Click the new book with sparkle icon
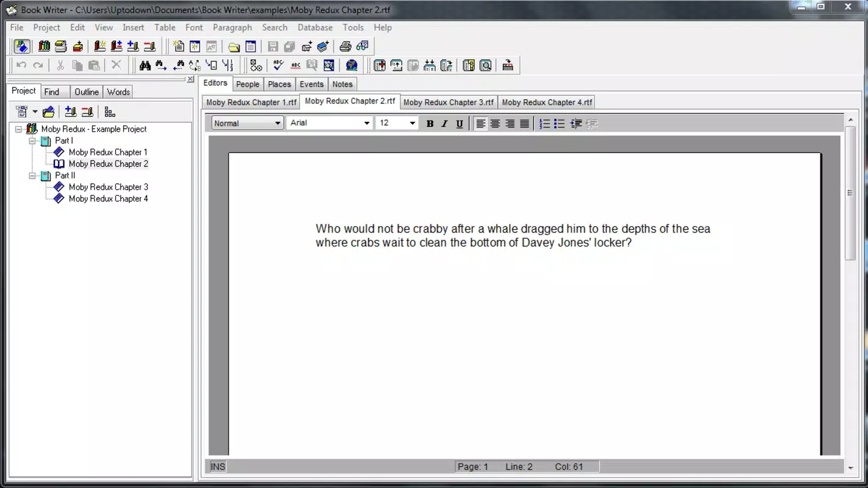The width and height of the screenshot is (868, 488). coord(100,46)
